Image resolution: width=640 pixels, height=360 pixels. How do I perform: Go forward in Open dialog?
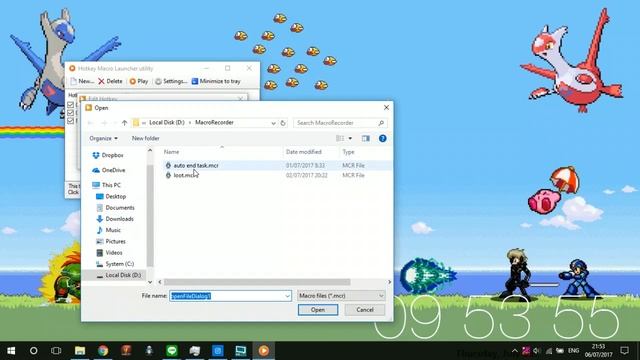tap(104, 123)
